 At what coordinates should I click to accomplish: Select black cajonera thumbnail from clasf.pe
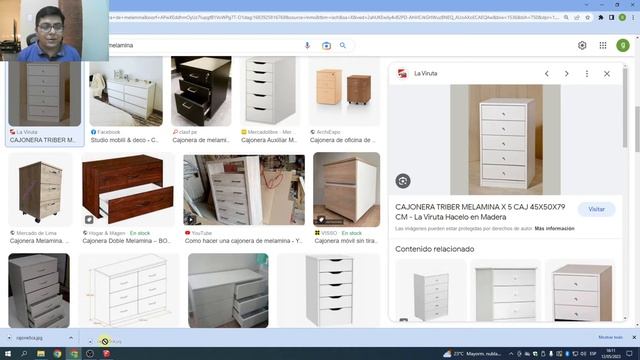[x=201, y=91]
